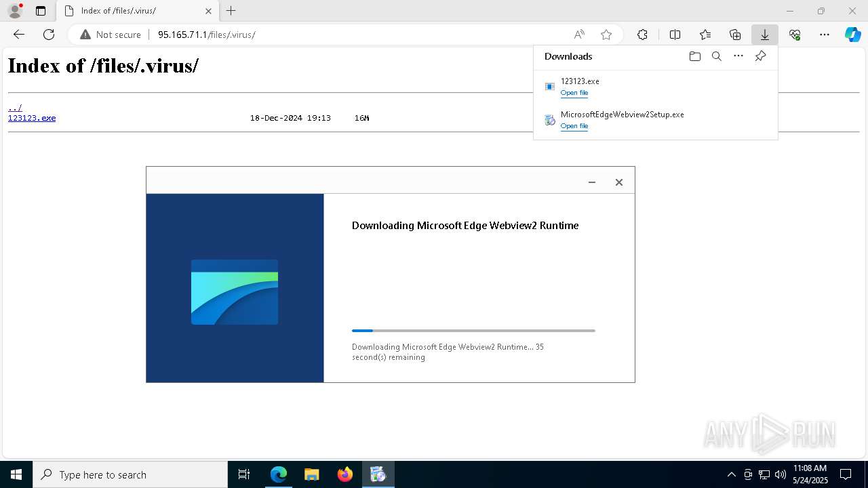Click Downloading Microsoft Edge Webview2 Runtime title
868x488 pixels.
click(465, 226)
